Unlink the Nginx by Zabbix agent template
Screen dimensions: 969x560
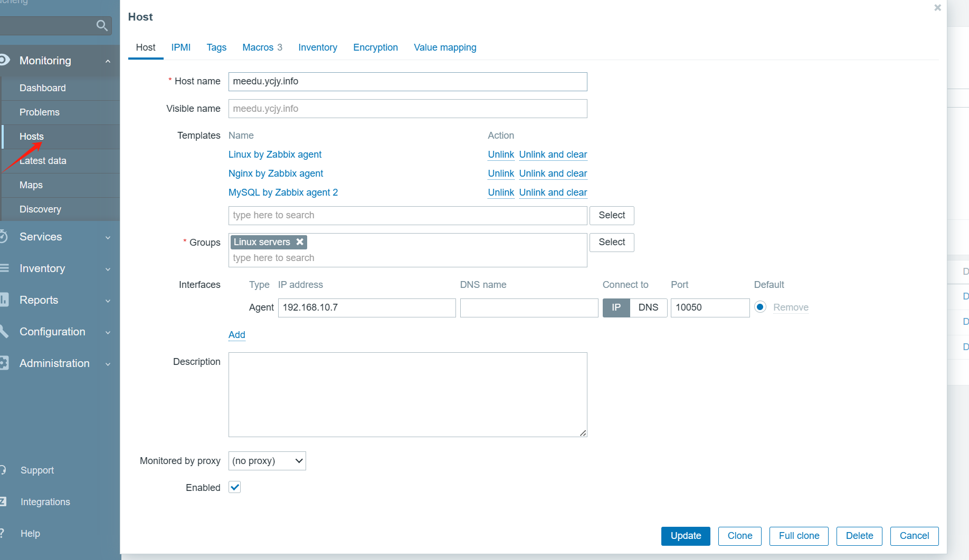(501, 173)
